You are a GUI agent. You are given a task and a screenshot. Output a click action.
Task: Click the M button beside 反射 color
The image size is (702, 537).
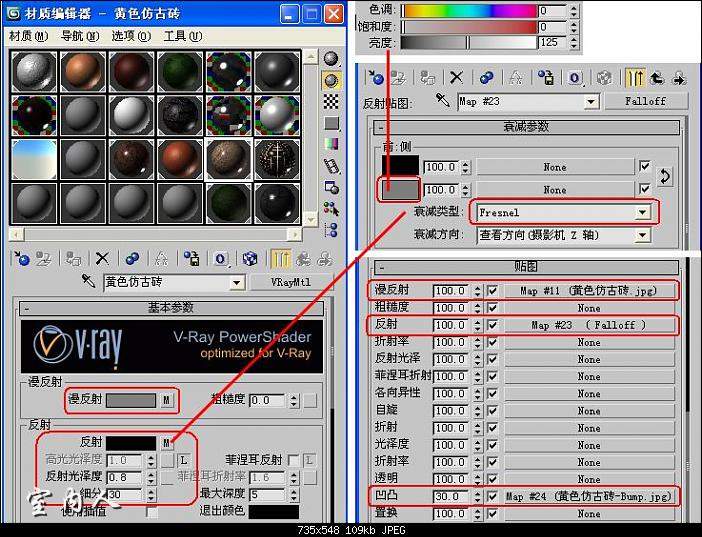pyautogui.click(x=166, y=443)
